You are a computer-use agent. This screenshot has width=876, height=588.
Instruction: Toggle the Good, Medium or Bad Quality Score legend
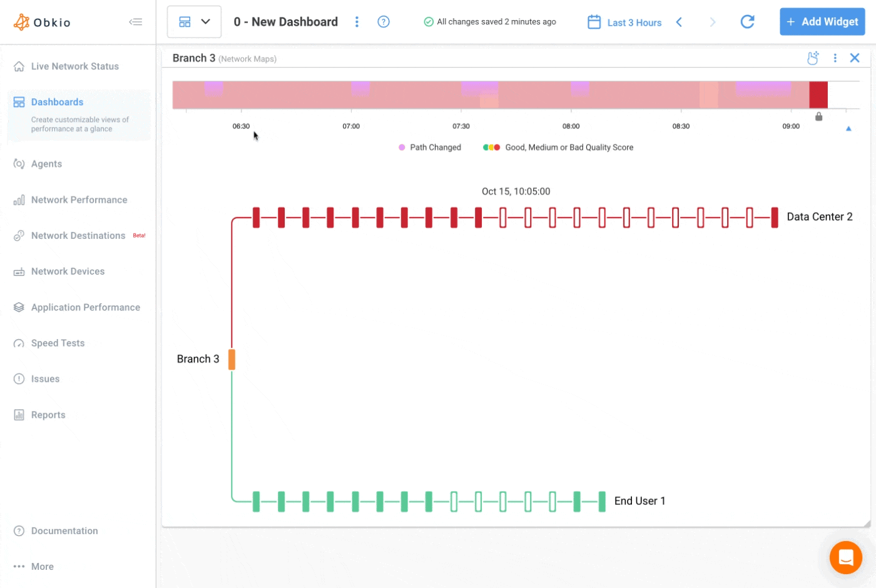pos(559,147)
